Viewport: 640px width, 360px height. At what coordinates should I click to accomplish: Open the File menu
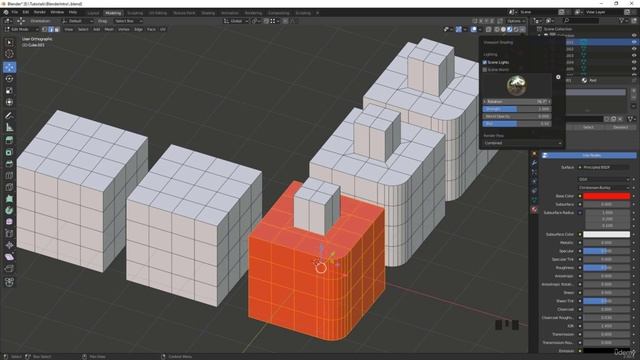[x=14, y=12]
